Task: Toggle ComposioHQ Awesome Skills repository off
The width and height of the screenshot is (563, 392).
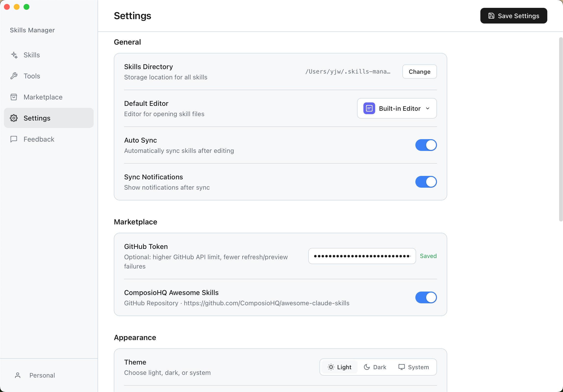Action: click(426, 297)
